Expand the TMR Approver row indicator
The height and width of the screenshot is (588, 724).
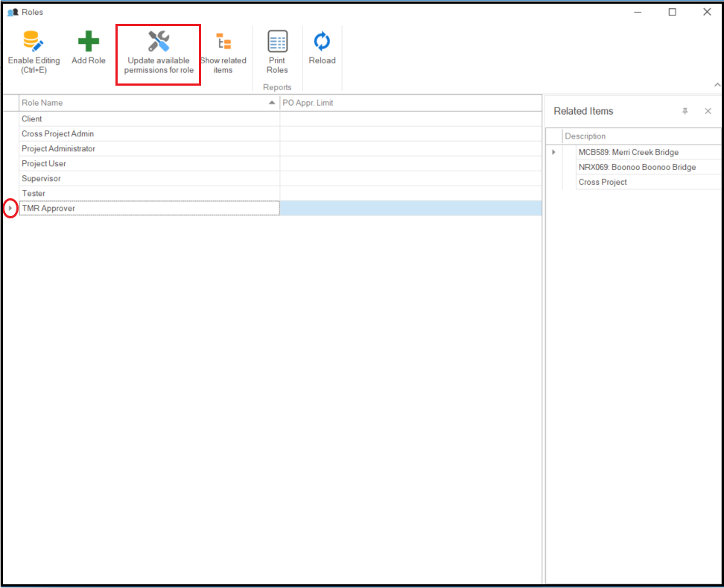(10, 209)
